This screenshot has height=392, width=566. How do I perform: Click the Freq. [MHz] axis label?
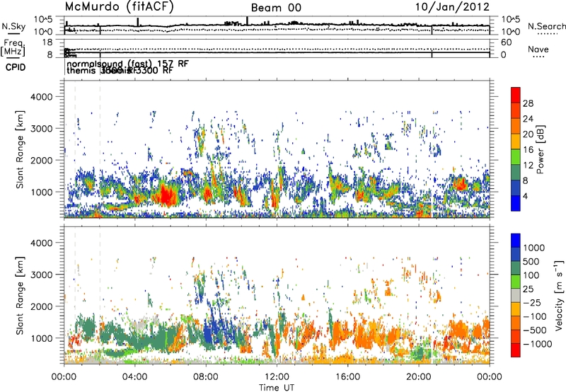pos(13,48)
